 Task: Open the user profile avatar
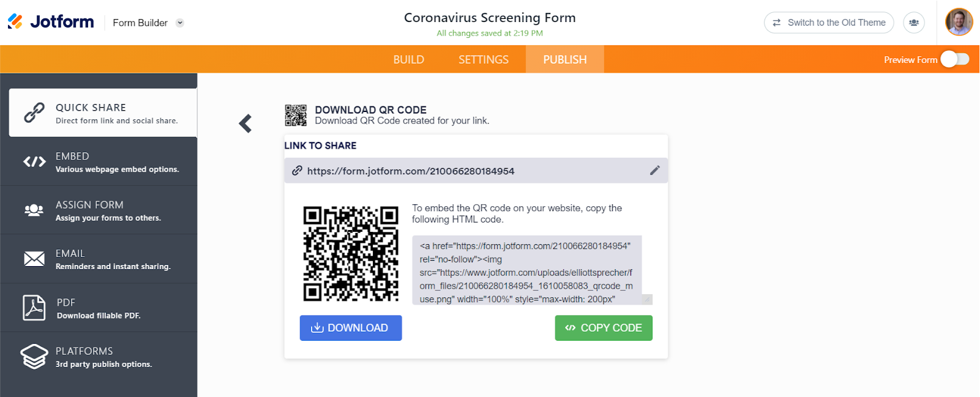(x=959, y=23)
